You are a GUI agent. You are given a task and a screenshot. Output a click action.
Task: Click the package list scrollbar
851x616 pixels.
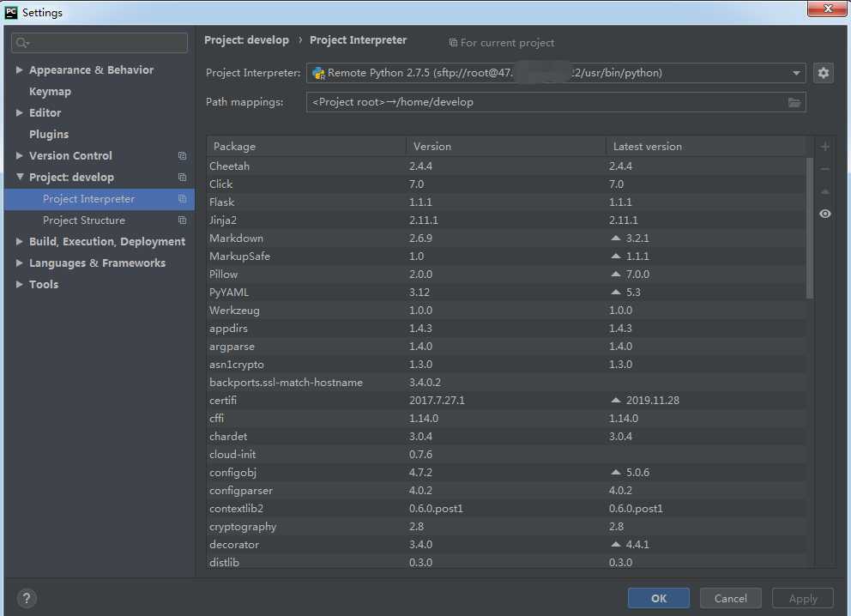(809, 228)
